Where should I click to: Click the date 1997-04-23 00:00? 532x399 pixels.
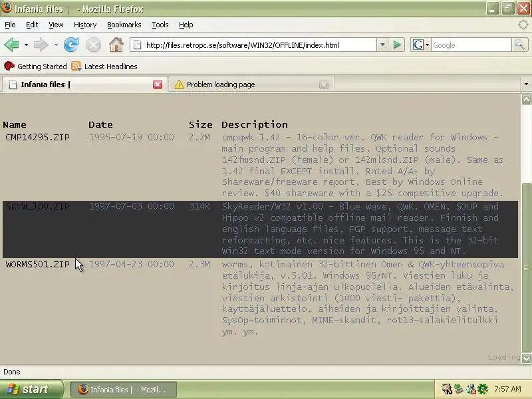(x=131, y=264)
